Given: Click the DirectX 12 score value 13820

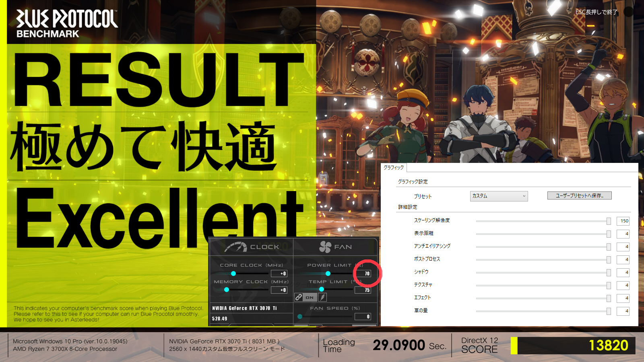Looking at the screenshot, I should click(x=608, y=345).
